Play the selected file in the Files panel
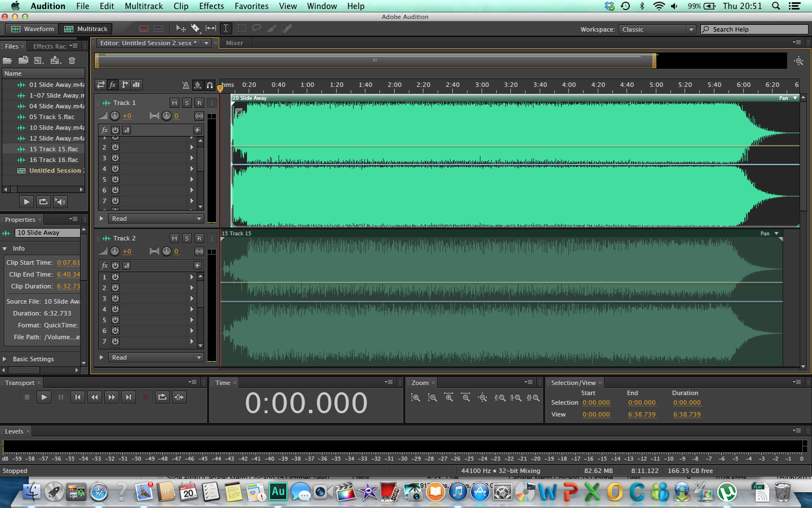The width and height of the screenshot is (812, 508). [27, 202]
